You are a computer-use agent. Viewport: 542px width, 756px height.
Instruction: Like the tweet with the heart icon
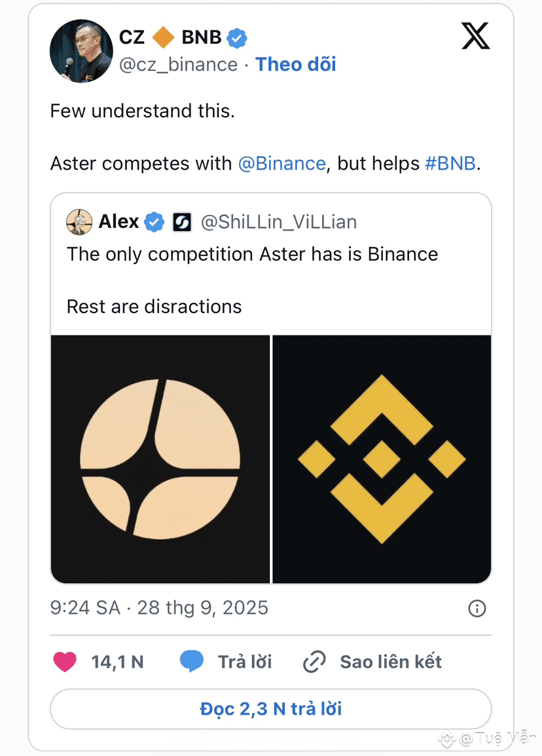65,662
